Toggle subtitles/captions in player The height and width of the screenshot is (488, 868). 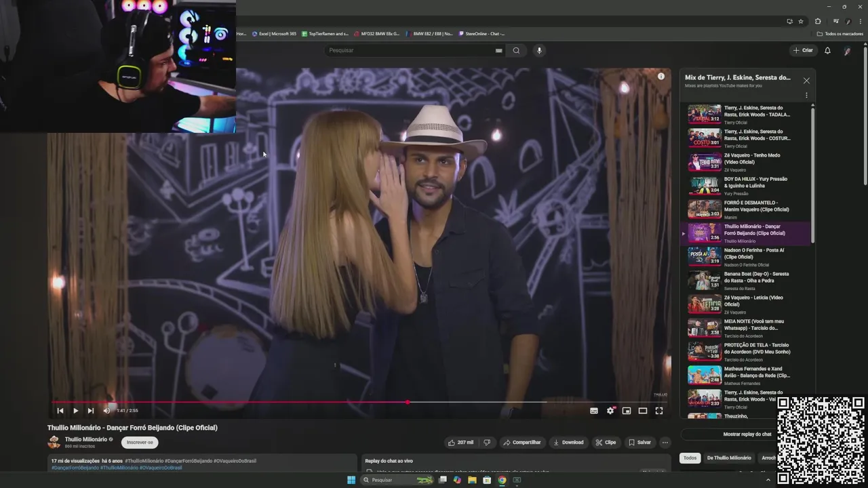pyautogui.click(x=594, y=411)
